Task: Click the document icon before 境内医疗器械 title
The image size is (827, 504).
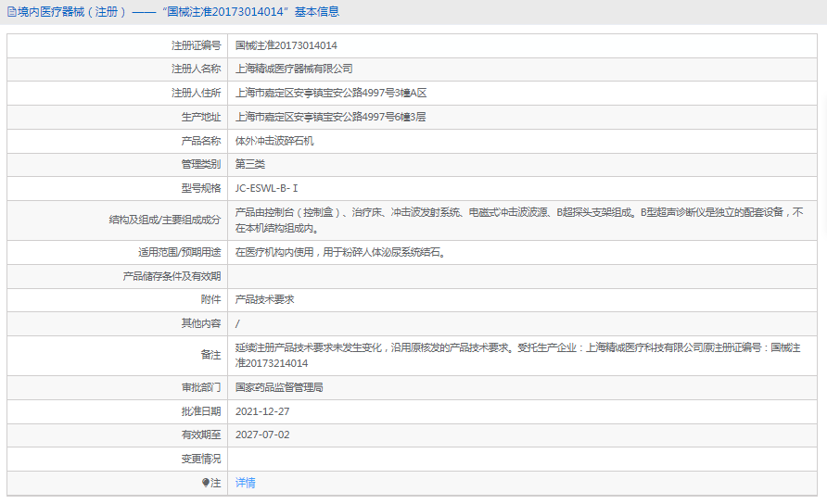Action: 12,12
